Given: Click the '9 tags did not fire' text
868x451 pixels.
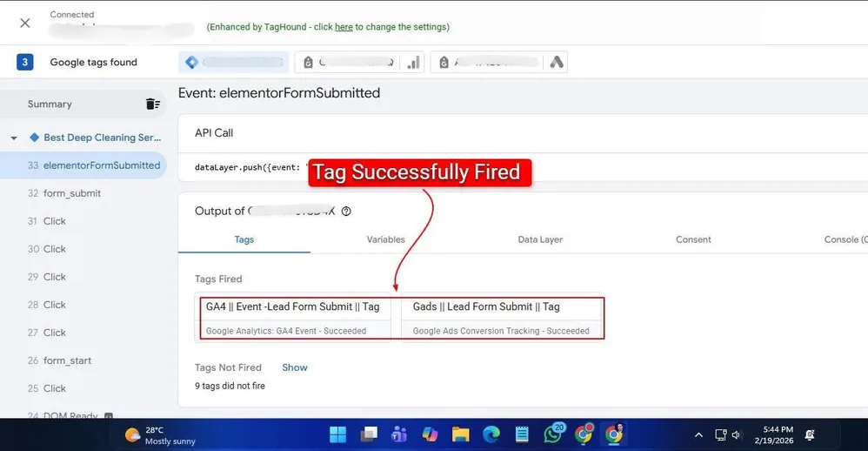Looking at the screenshot, I should click(x=230, y=386).
